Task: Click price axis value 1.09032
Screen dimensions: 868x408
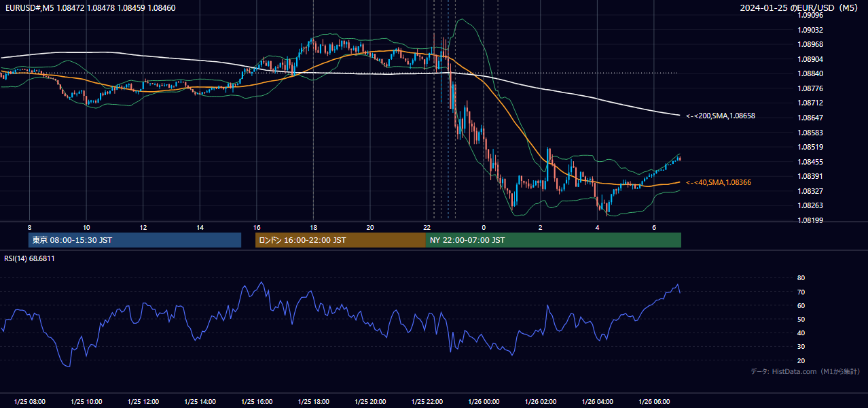Action: coord(810,30)
